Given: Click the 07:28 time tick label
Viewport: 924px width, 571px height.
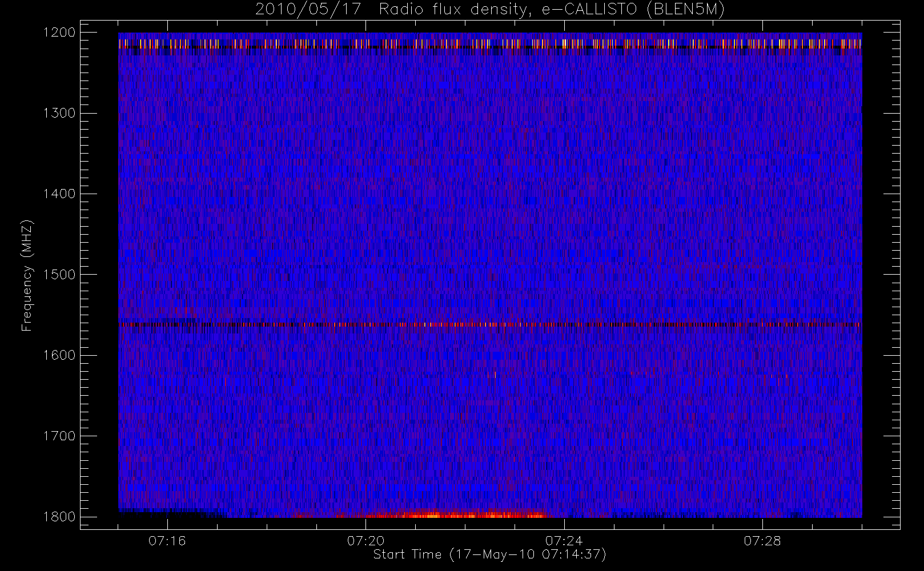Looking at the screenshot, I should click(762, 541).
